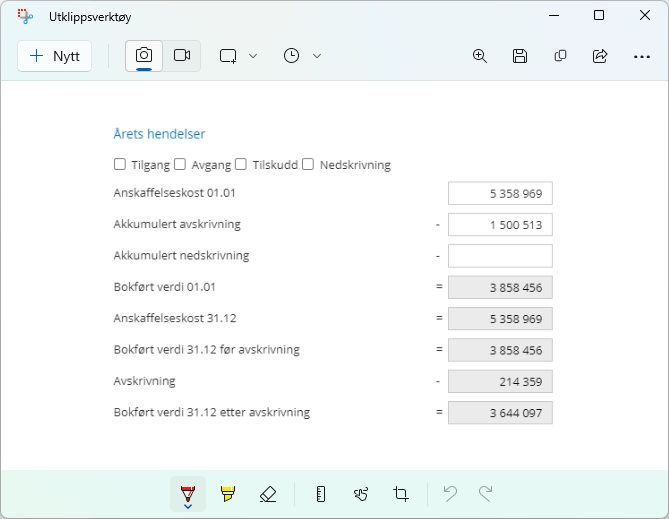Check the Avgang checkbox
669x519 pixels.
(180, 164)
